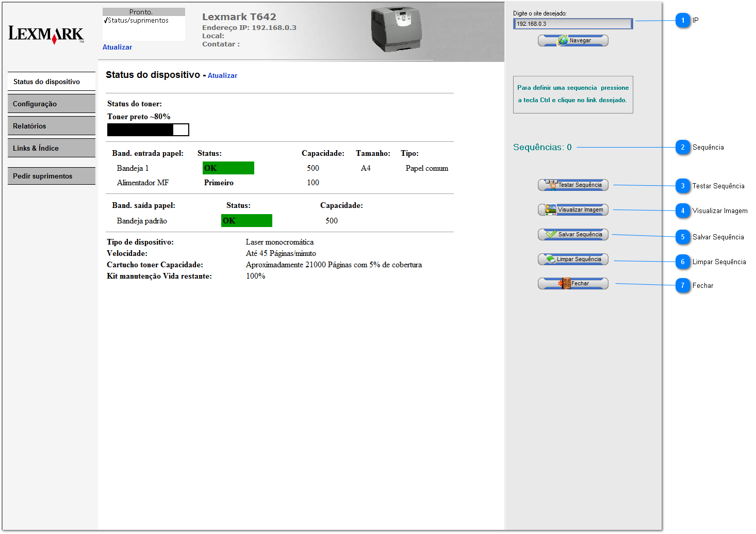Click Atualizar link beside device status heading
Image resolution: width=756 pixels, height=534 pixels.
(x=222, y=75)
